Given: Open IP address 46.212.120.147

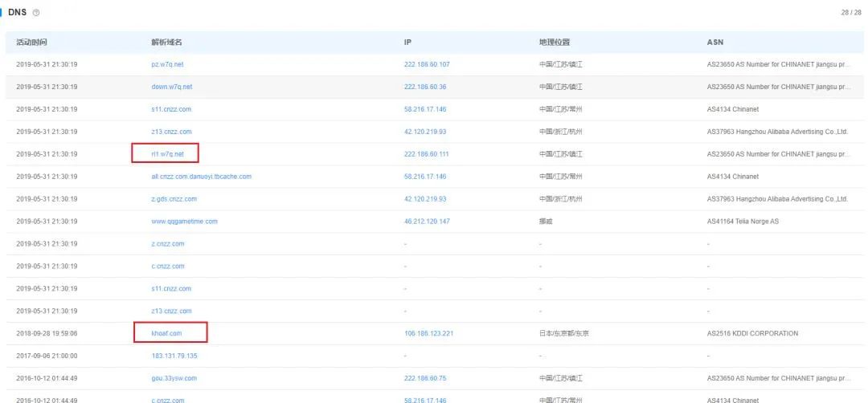Looking at the screenshot, I should click(x=426, y=221).
